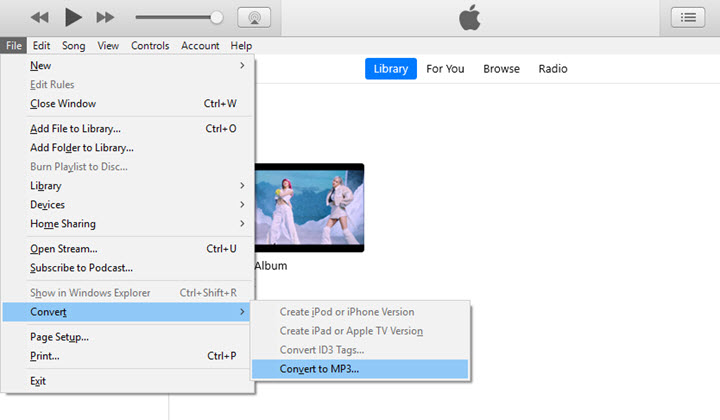The image size is (720, 420).
Task: Open the Song menu
Action: (x=73, y=45)
